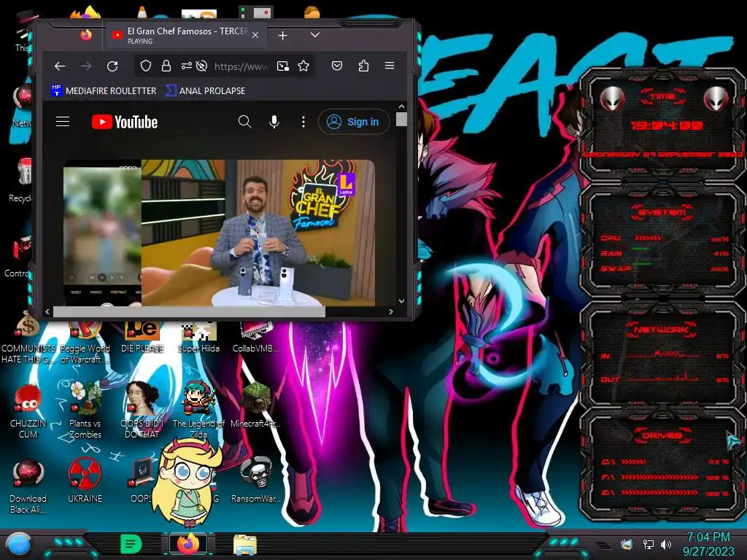Select the red Chuzzle desktop icon
Viewport: 747px width, 560px height.
coord(28,411)
